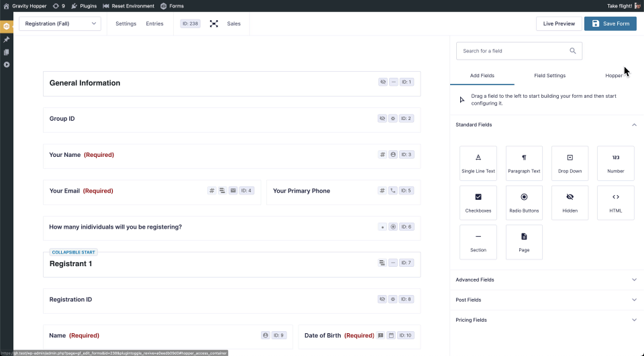Screen dimensions: 644x356
Task: Click the ID: 9 badge on Name field
Action: pyautogui.click(x=278, y=335)
